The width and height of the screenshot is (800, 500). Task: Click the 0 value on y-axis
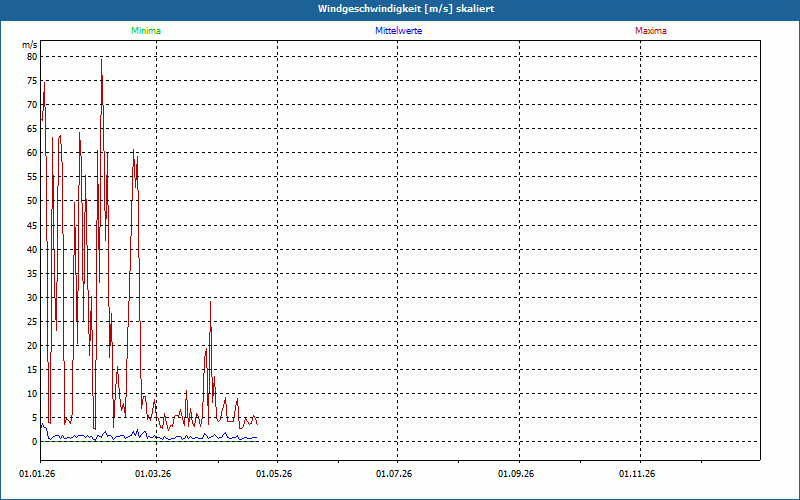point(34,442)
